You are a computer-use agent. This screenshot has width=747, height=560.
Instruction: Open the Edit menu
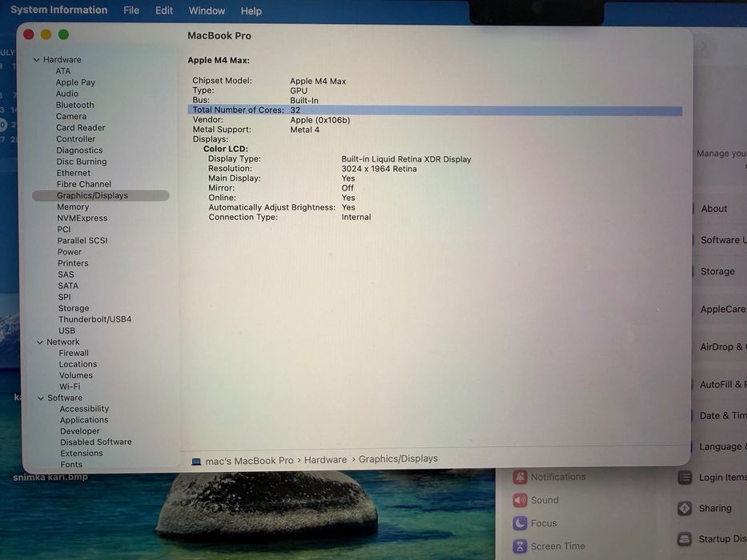164,10
